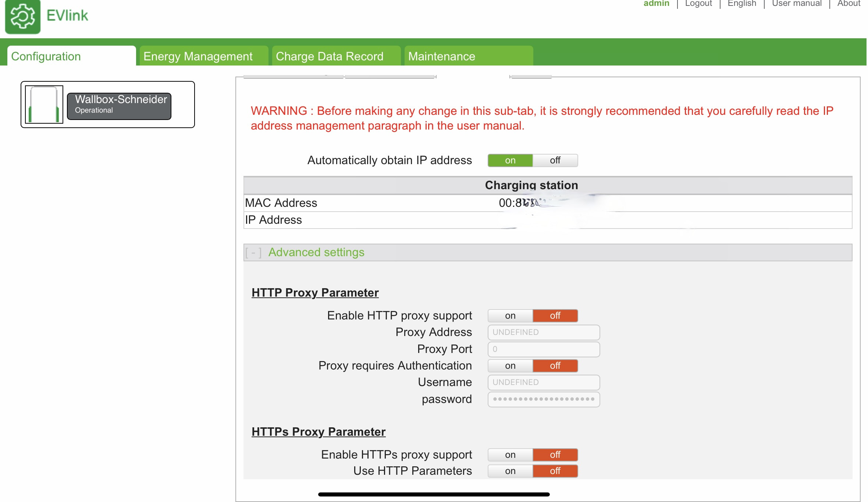Viewport: 868px width, 502px height.
Task: Enable HTTPs proxy support toggle on
Action: click(510, 455)
